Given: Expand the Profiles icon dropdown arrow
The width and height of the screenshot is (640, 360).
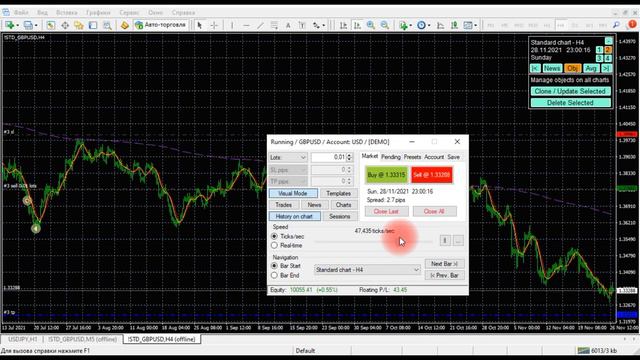Looking at the screenshot, I should coord(36,26).
